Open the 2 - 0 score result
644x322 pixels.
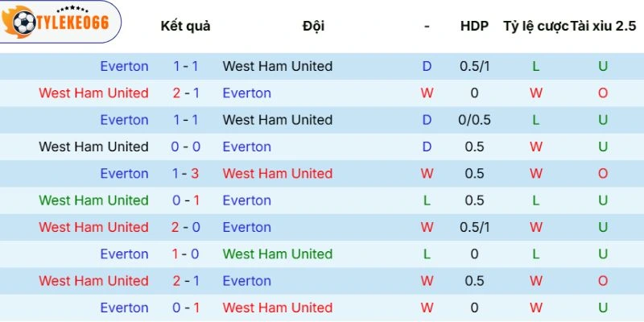[x=186, y=227]
